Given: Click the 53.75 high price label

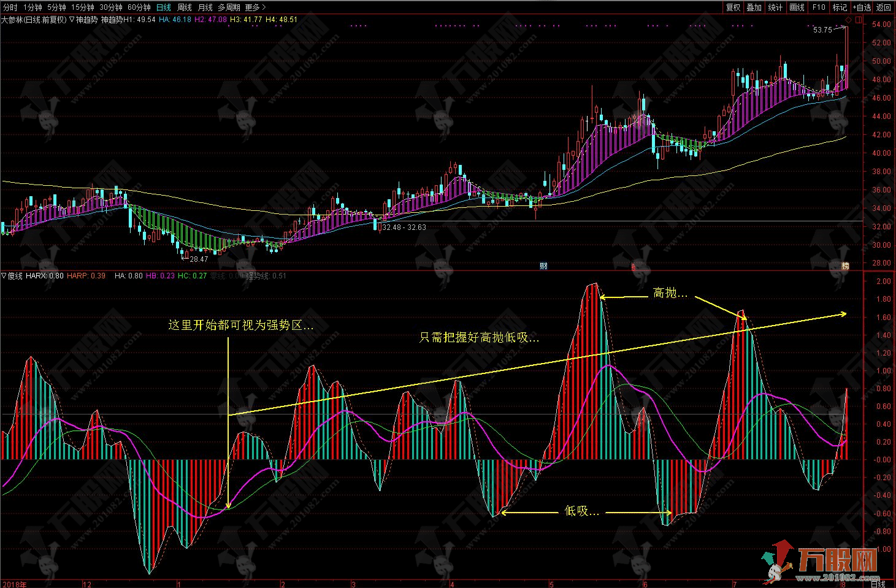Looking at the screenshot, I should click(x=822, y=29).
